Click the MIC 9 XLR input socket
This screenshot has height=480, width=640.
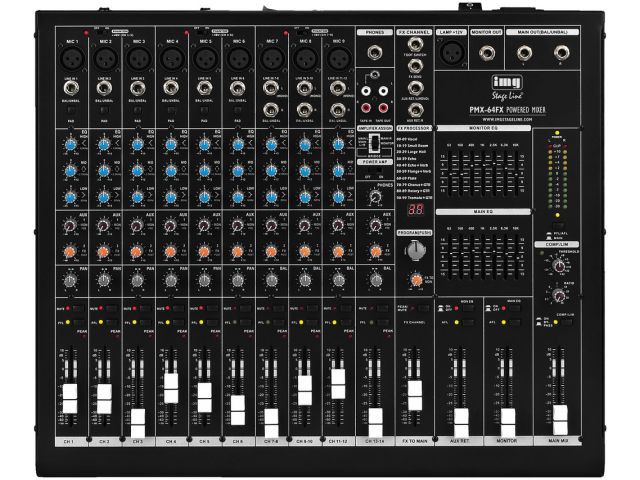tap(338, 59)
